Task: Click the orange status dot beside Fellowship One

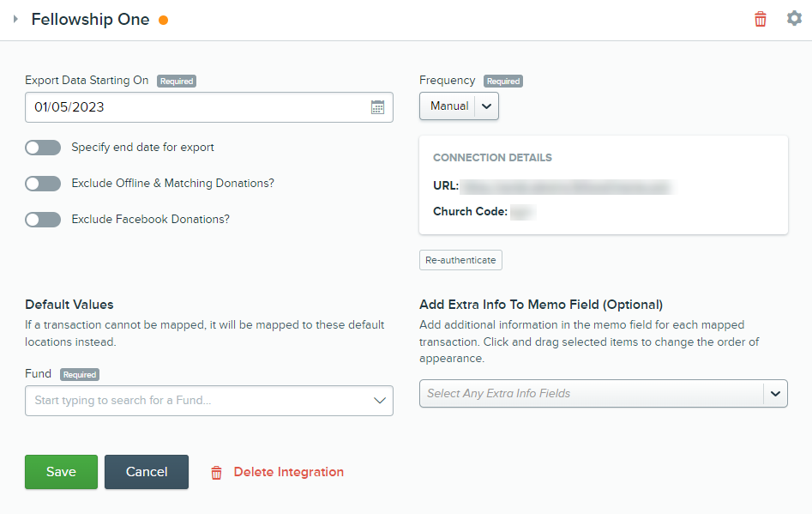Action: (163, 21)
